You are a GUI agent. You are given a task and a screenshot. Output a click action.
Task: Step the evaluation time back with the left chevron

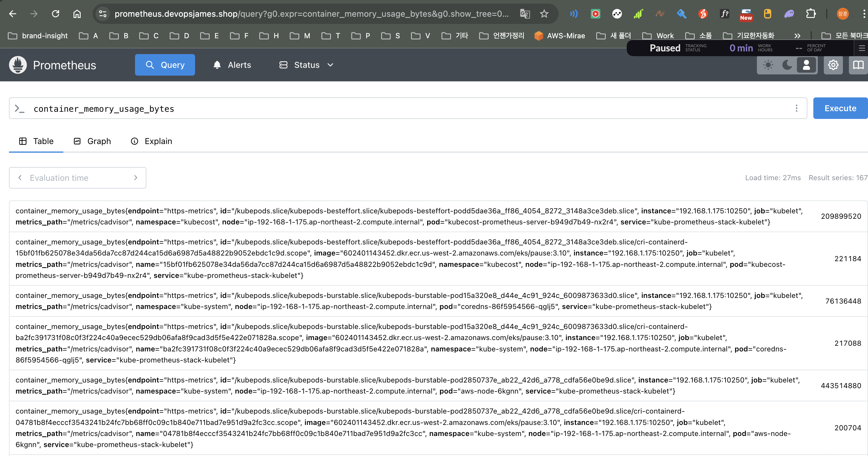[x=20, y=177]
